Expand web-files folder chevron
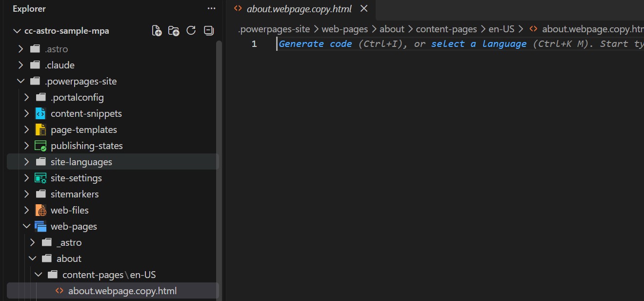This screenshot has height=301, width=644. 26,210
